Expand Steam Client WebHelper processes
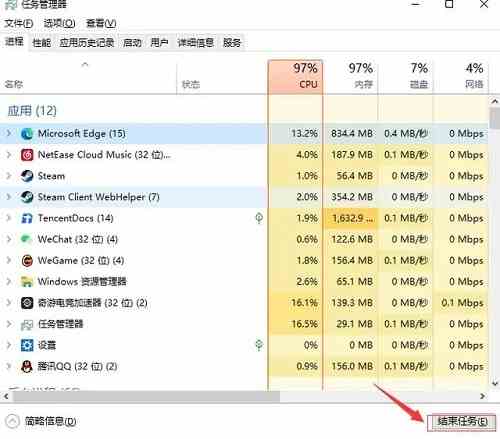The height and width of the screenshot is (439, 500). coord(9,197)
